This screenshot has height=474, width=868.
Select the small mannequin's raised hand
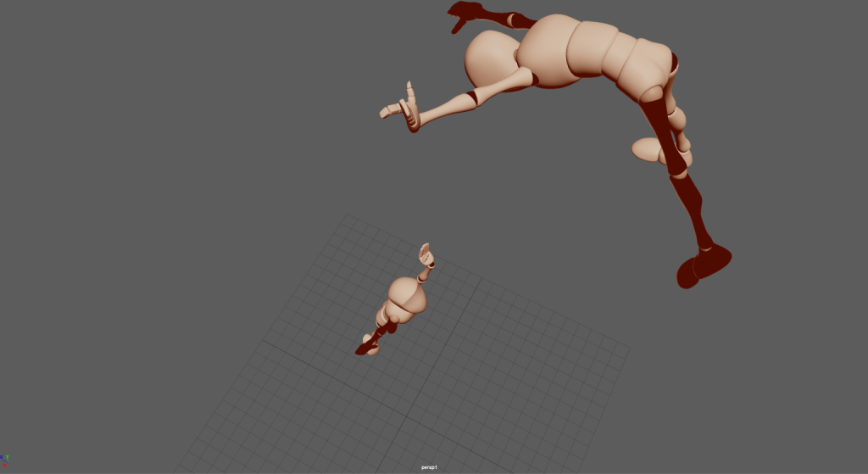click(426, 254)
